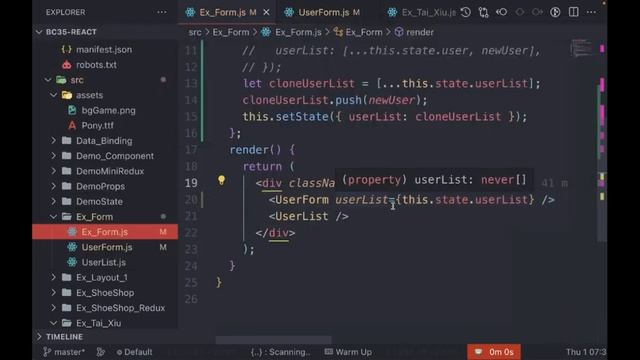Open the timeline history icon in toolbar
Viewport: 640px width, 360px height.
466,12
